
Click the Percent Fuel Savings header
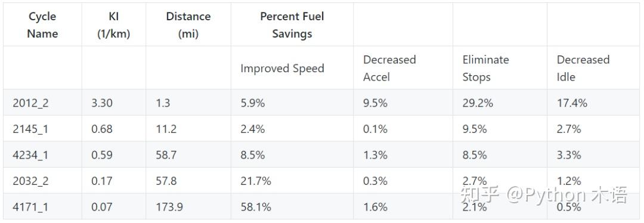(x=292, y=24)
